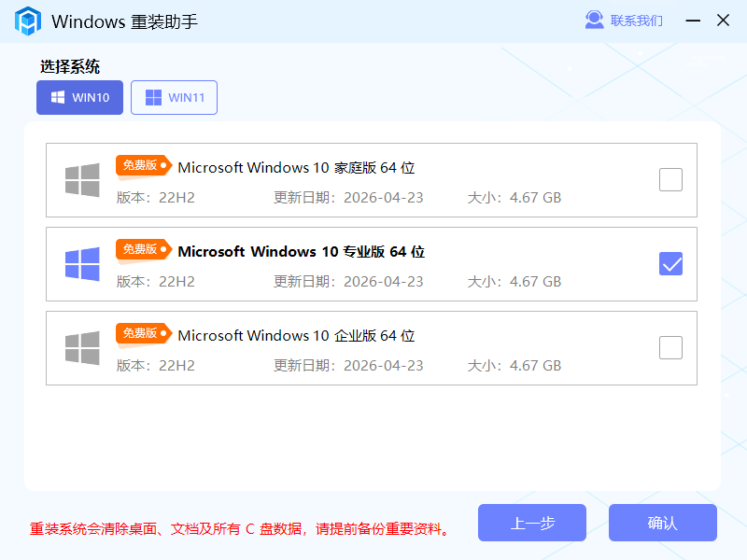Open the 联系我们 contact link
Image resolution: width=747 pixels, height=560 pixels.
(636, 21)
